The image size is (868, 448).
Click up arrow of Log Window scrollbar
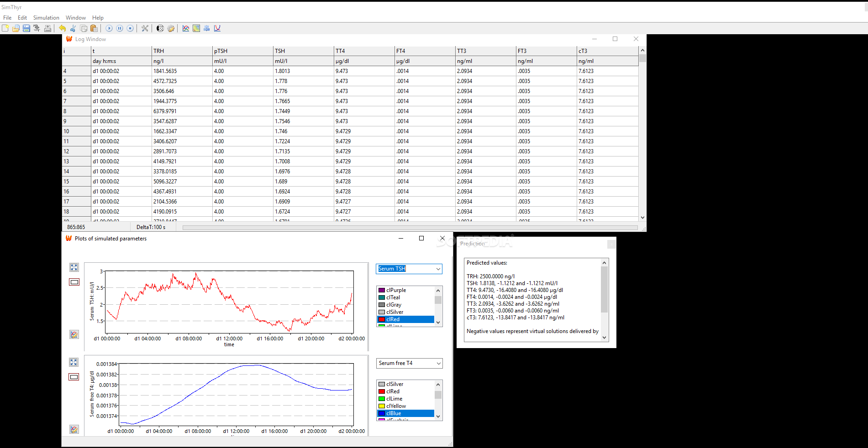[x=642, y=50]
